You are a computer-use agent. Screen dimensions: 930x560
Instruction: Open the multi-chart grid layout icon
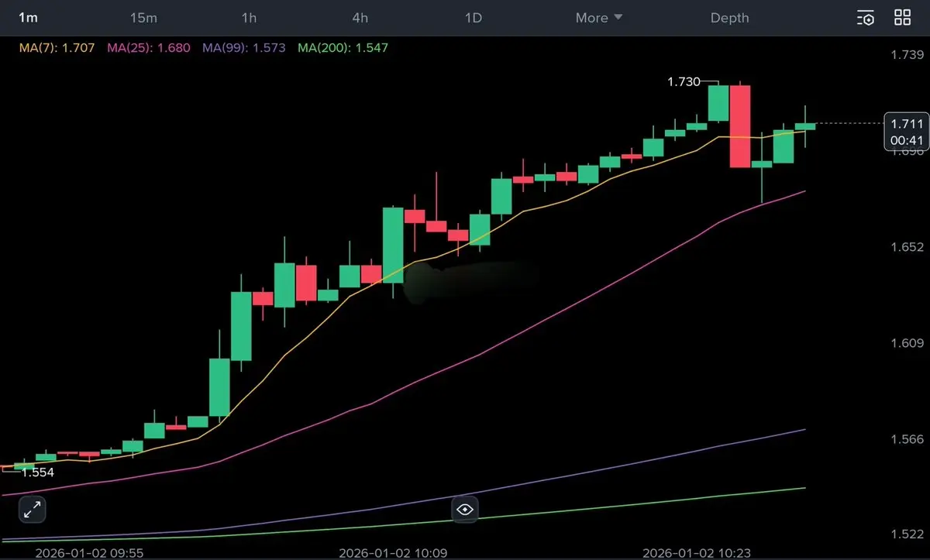pos(903,18)
